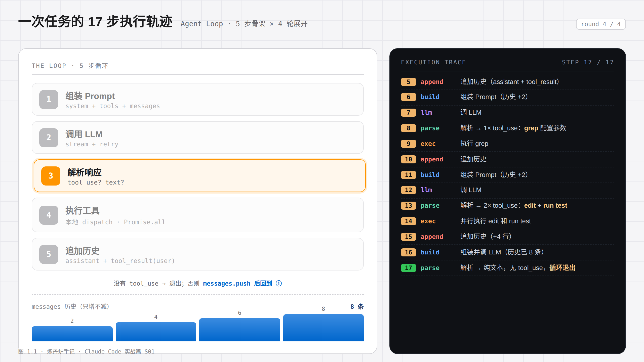This screenshot has width=644, height=362.
Task: Click the STEP 17 / 17 counter
Action: [x=588, y=62]
